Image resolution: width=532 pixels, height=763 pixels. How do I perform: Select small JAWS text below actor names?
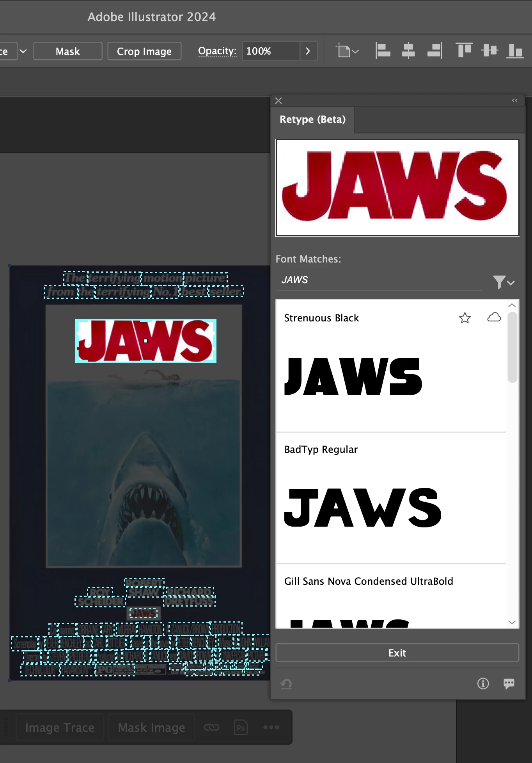(x=144, y=614)
